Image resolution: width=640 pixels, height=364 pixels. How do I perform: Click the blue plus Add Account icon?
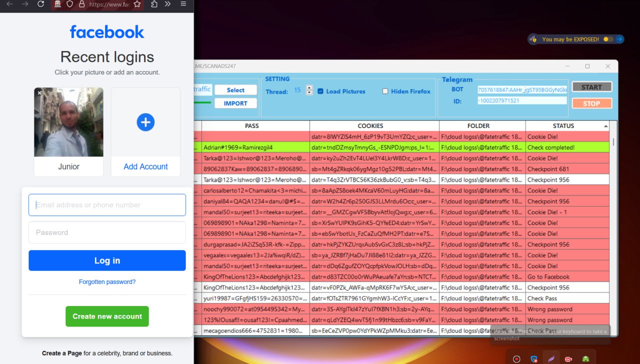point(145,122)
